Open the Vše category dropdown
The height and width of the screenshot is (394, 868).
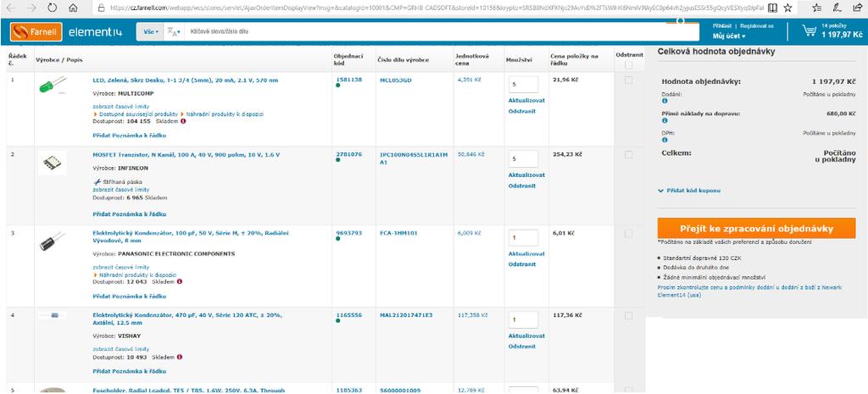(x=151, y=32)
